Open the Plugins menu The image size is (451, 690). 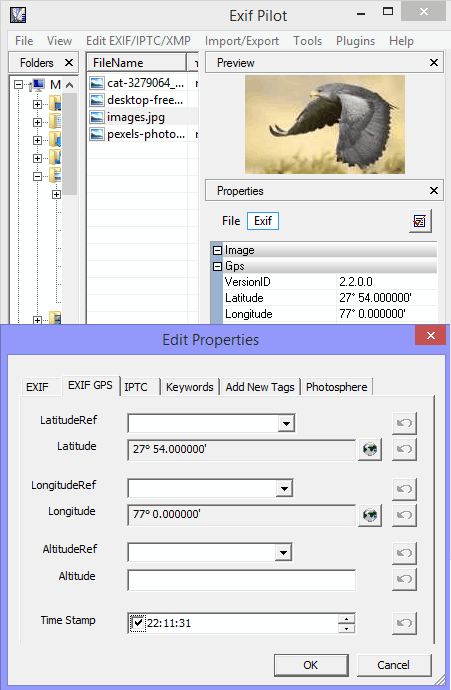coord(356,41)
